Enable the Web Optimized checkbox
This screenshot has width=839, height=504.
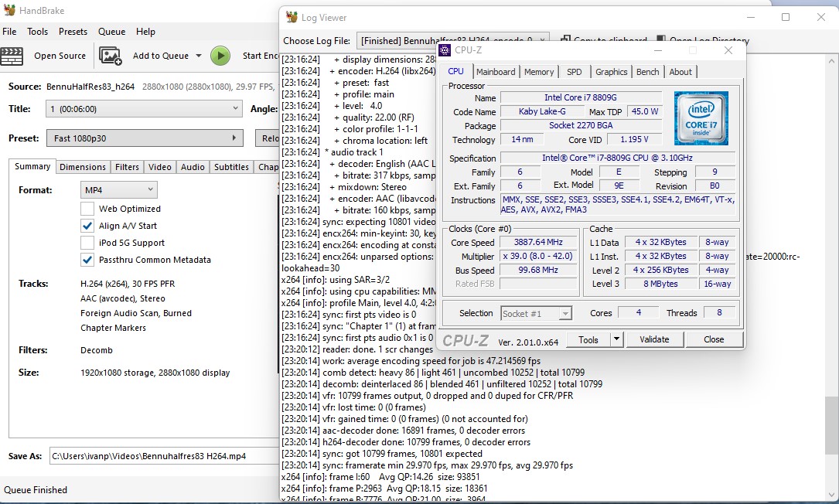coord(87,209)
